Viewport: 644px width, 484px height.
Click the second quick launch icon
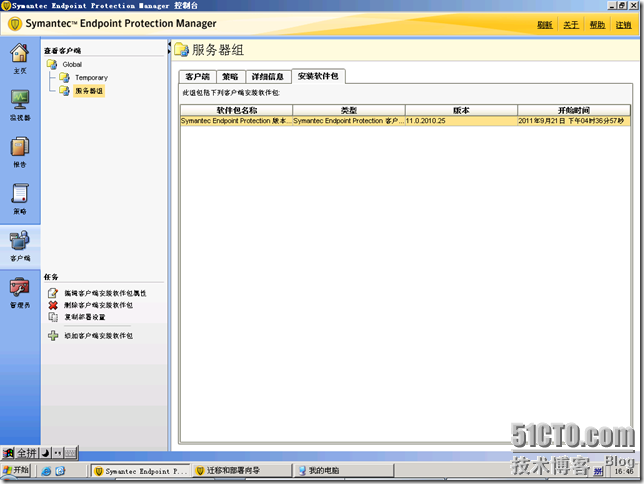[60, 471]
